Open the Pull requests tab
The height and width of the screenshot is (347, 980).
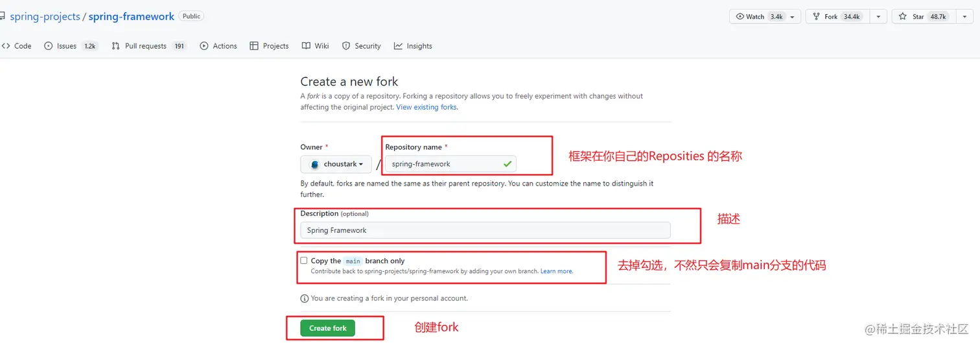pyautogui.click(x=148, y=46)
